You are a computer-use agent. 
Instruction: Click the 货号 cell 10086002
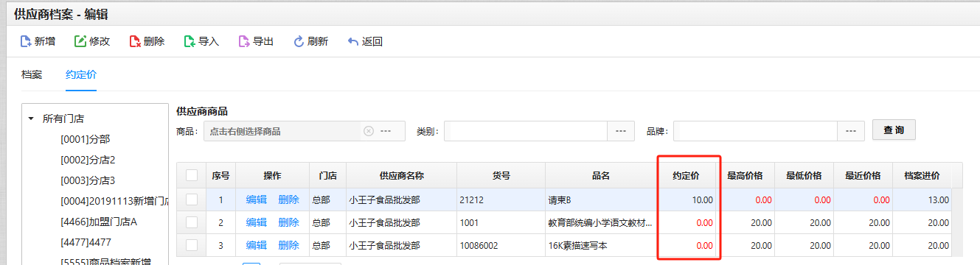click(501, 245)
